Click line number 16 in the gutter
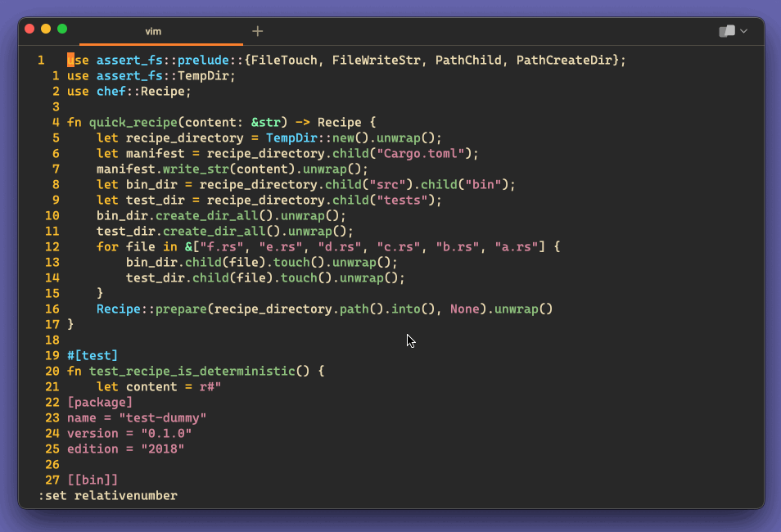 coord(52,309)
